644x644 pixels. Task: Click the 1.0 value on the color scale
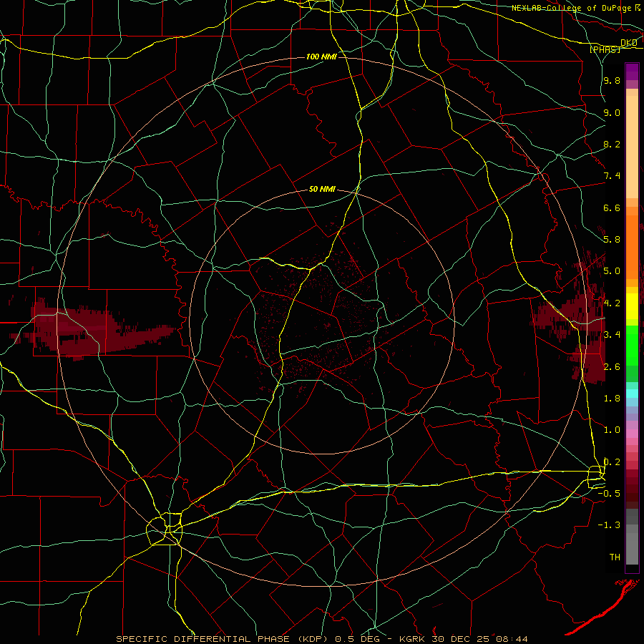pos(612,429)
